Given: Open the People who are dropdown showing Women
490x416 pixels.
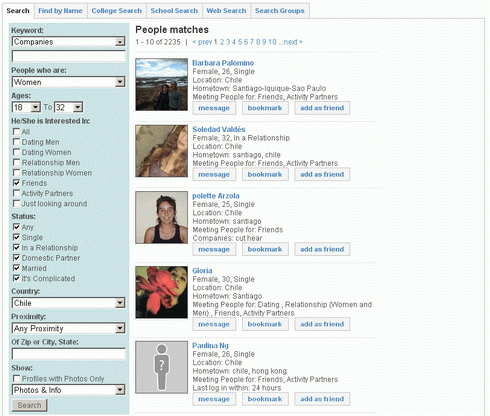Looking at the screenshot, I should 69,82.
